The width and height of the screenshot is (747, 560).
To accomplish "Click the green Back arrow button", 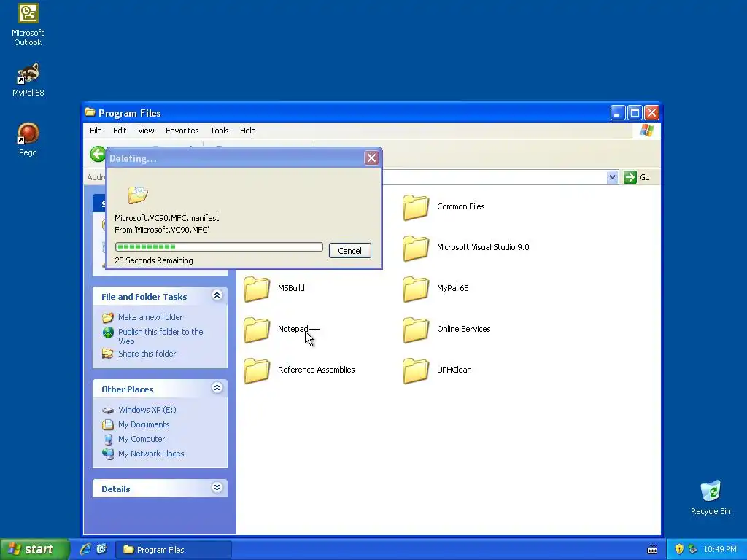I will (98, 155).
